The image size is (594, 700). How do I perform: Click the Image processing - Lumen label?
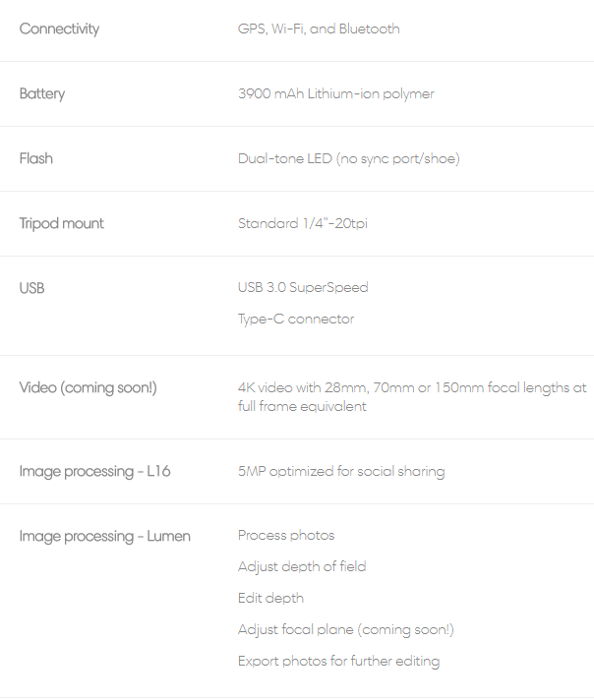click(x=104, y=536)
